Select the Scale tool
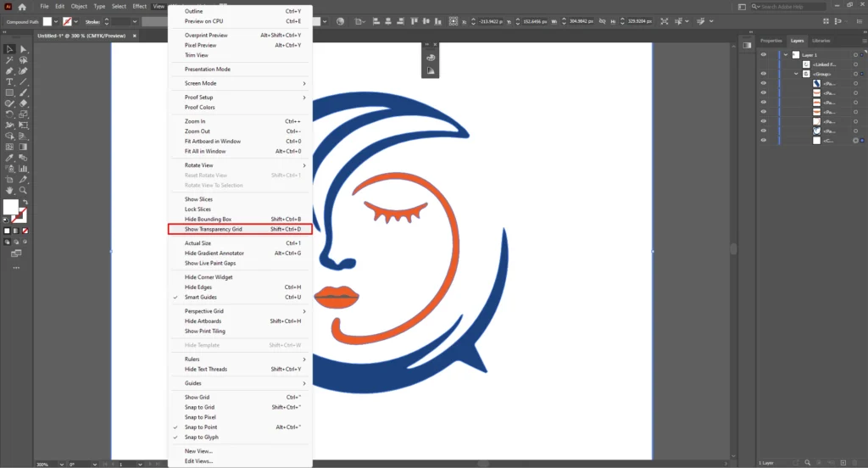 click(23, 114)
